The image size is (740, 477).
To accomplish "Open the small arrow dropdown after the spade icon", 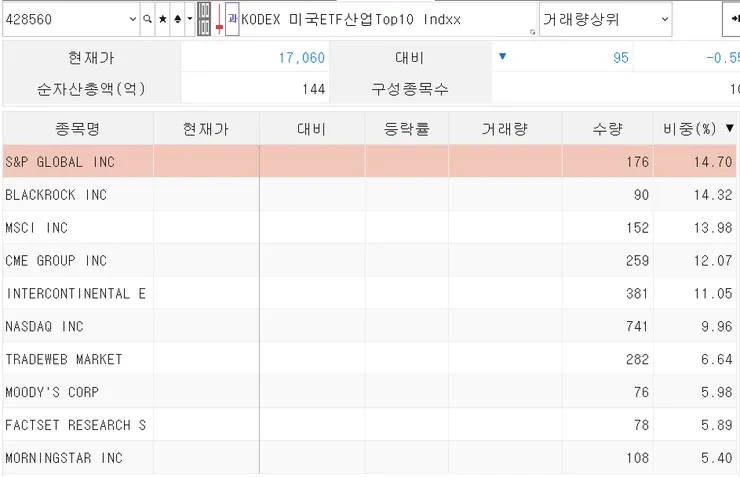I will [190, 19].
